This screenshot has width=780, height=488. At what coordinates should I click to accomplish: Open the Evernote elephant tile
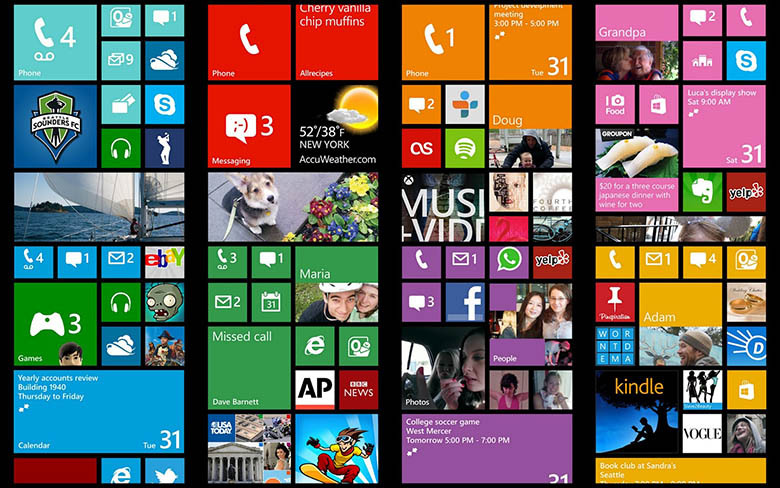(702, 192)
